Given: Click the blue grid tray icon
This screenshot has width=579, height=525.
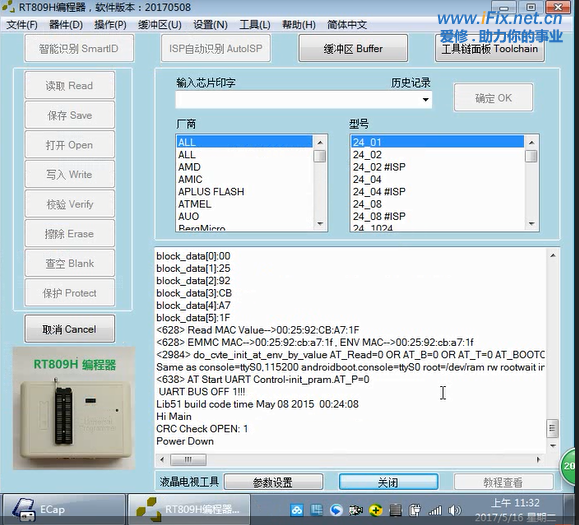Looking at the screenshot, I should [x=316, y=510].
